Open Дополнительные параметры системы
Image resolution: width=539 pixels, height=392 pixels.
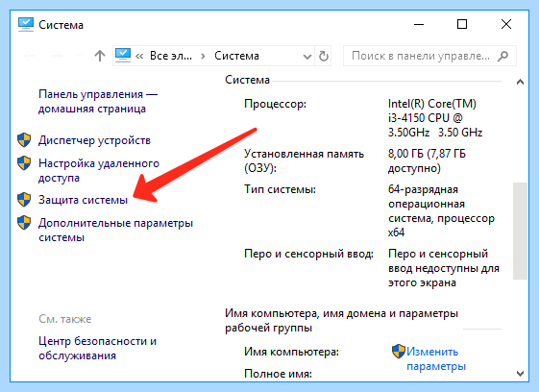116,230
